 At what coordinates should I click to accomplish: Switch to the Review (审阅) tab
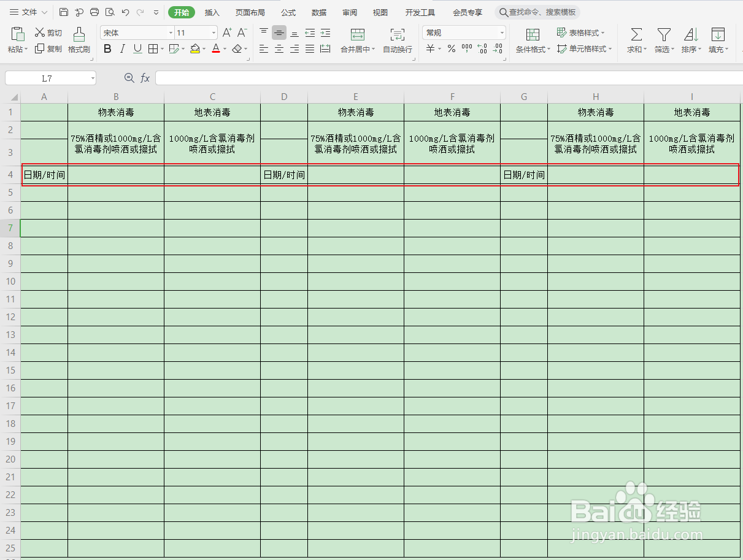click(x=350, y=12)
